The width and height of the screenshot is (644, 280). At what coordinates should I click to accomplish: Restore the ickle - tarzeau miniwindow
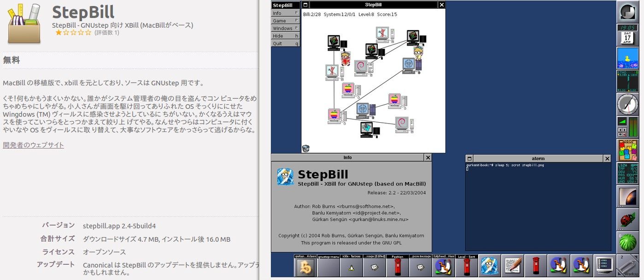pos(351,265)
